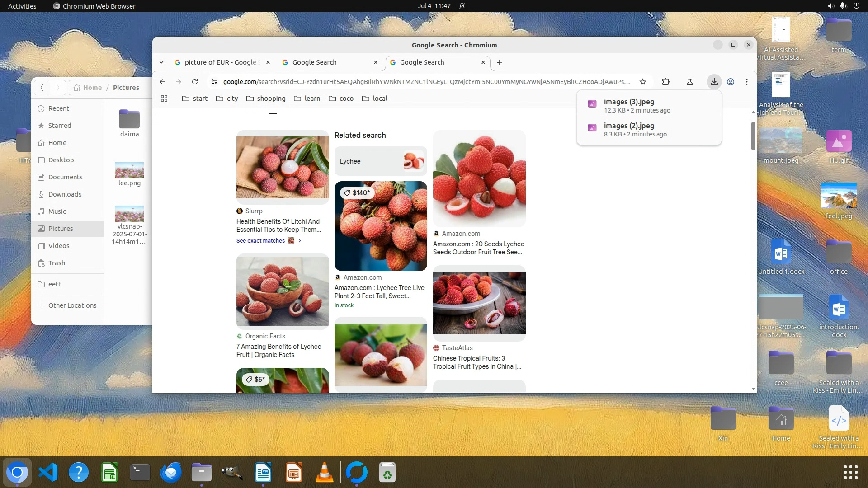This screenshot has width=868, height=488.
Task: Open the Chromium three-dot menu
Action: [x=747, y=82]
